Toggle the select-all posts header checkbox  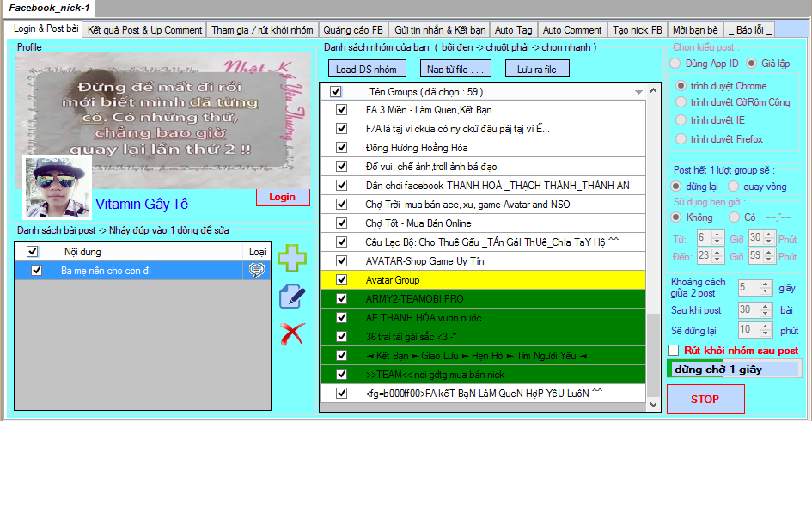(32, 252)
